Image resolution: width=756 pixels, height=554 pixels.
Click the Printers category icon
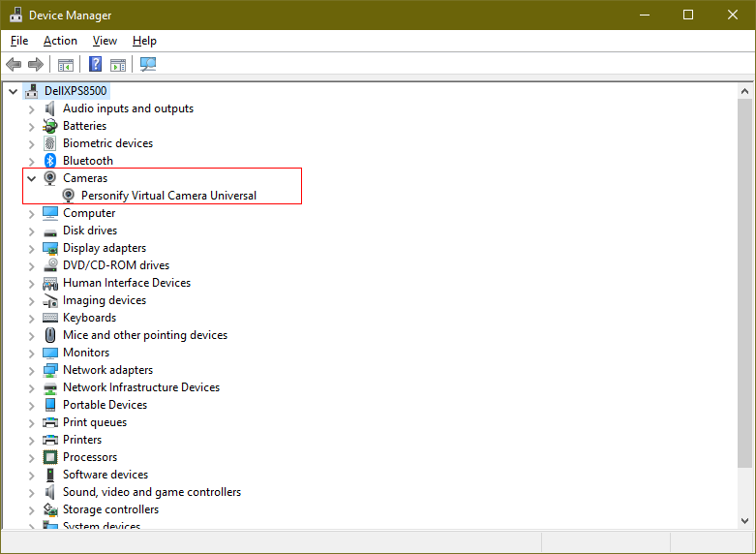pos(50,440)
